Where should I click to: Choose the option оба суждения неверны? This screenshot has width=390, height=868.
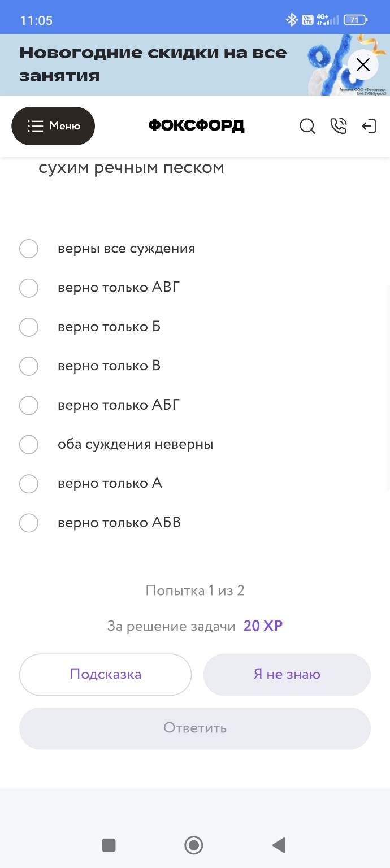coord(29,445)
